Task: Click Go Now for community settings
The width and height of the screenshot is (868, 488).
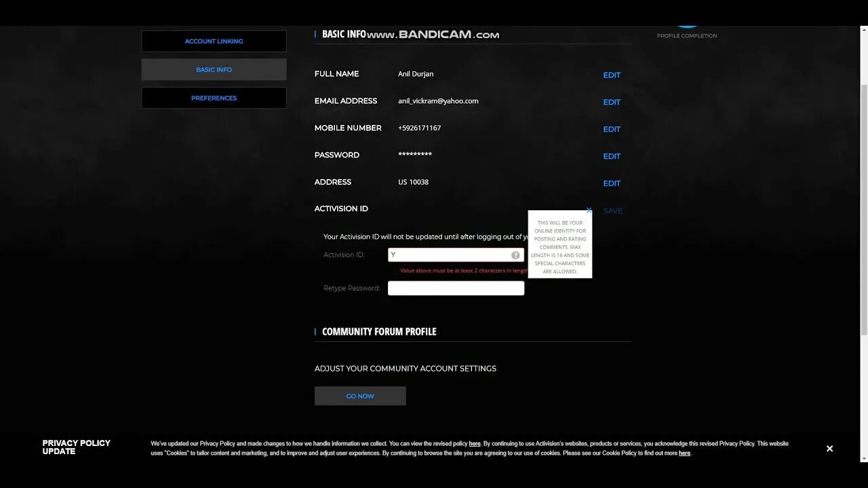Action: pyautogui.click(x=360, y=396)
